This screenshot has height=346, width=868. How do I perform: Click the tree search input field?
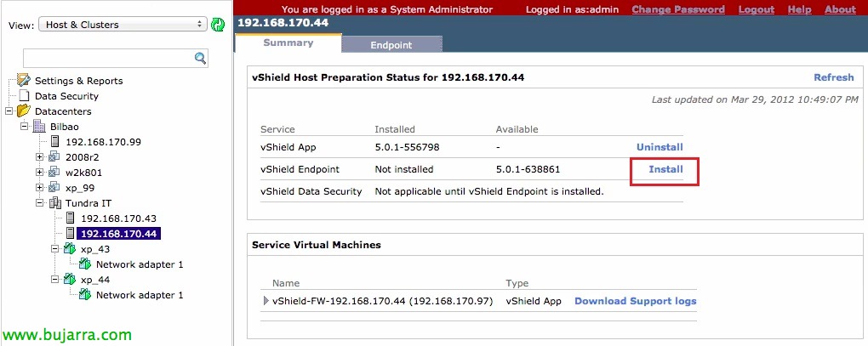click(109, 58)
